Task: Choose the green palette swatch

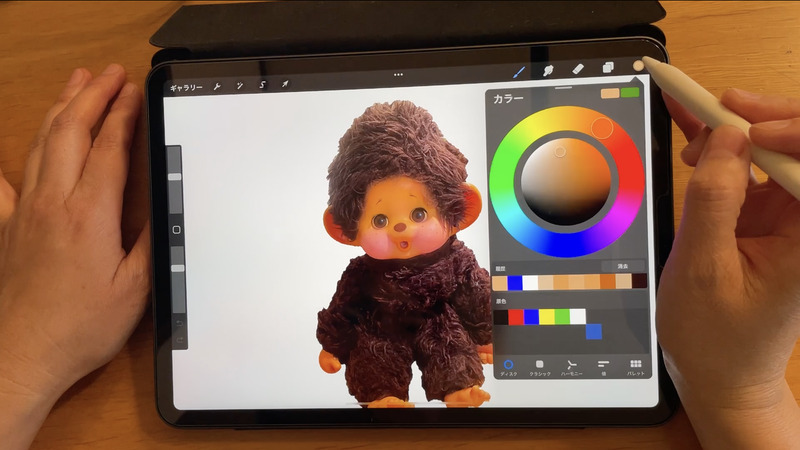Action: (x=562, y=316)
